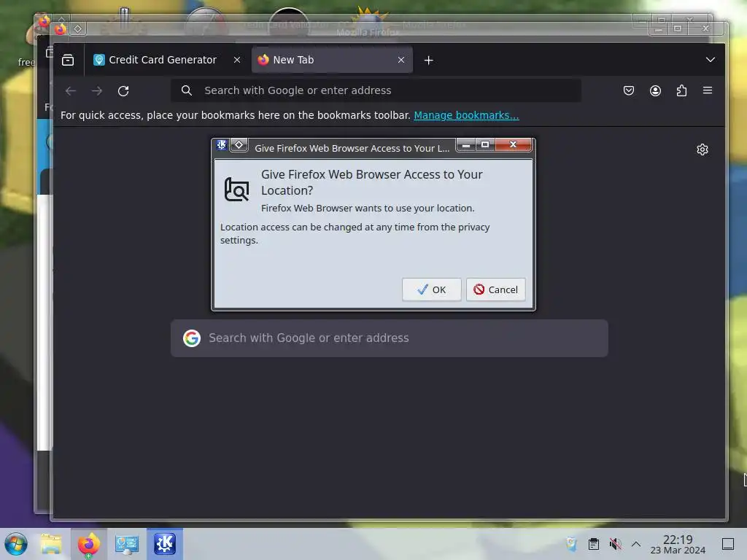Click the dialog title bar text
The image size is (747, 560).
coord(352,148)
